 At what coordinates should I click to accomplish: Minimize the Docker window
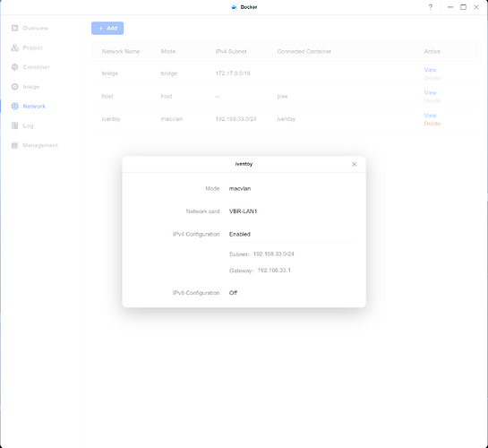pyautogui.click(x=450, y=7)
